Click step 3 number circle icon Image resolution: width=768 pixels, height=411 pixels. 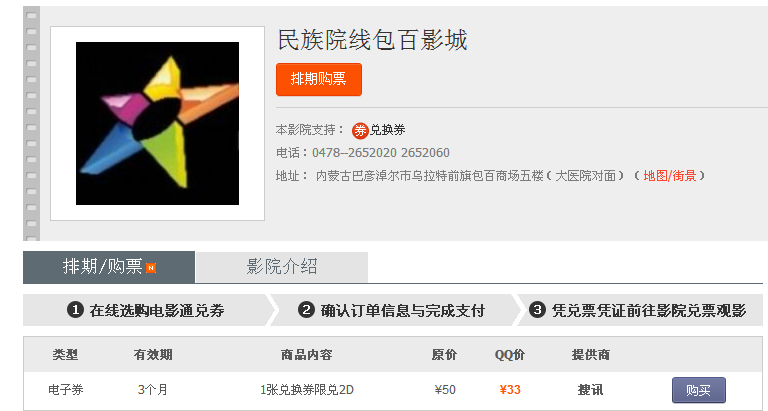pos(537,310)
